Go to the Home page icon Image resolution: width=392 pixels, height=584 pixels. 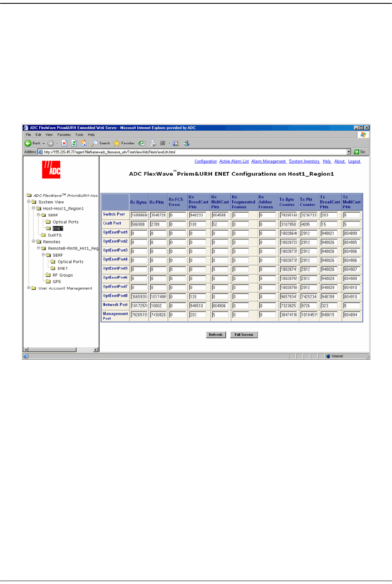tap(83, 143)
